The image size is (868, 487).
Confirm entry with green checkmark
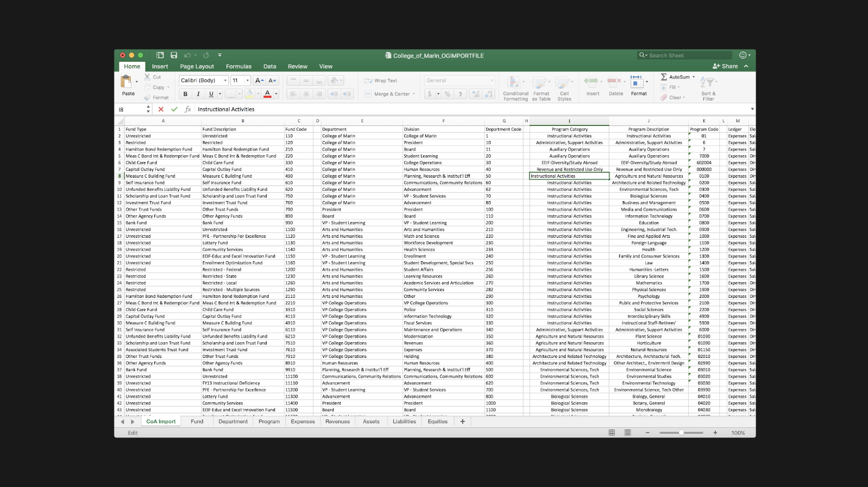pyautogui.click(x=174, y=109)
